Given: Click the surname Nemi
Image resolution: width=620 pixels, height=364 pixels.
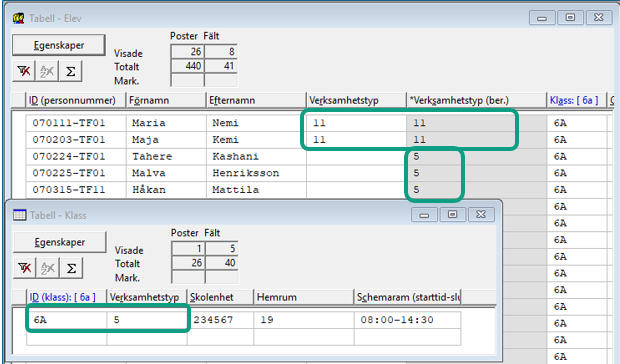Looking at the screenshot, I should pos(225,123).
